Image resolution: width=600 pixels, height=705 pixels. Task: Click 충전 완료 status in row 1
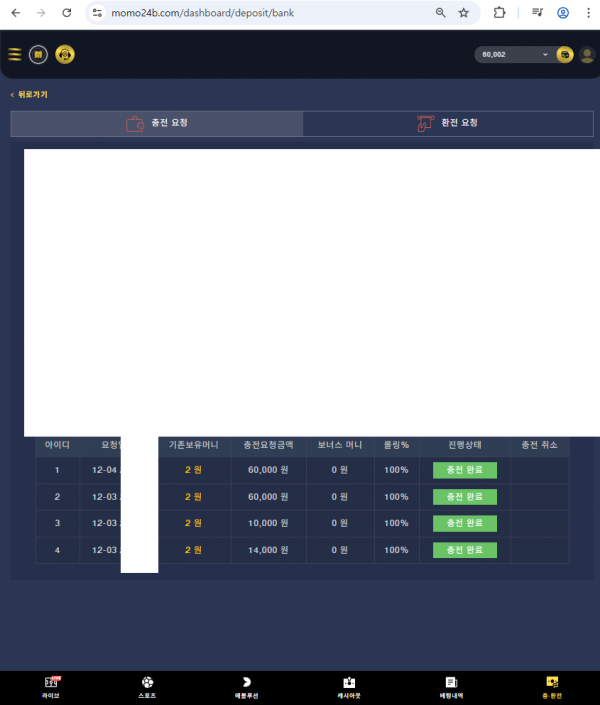[464, 470]
